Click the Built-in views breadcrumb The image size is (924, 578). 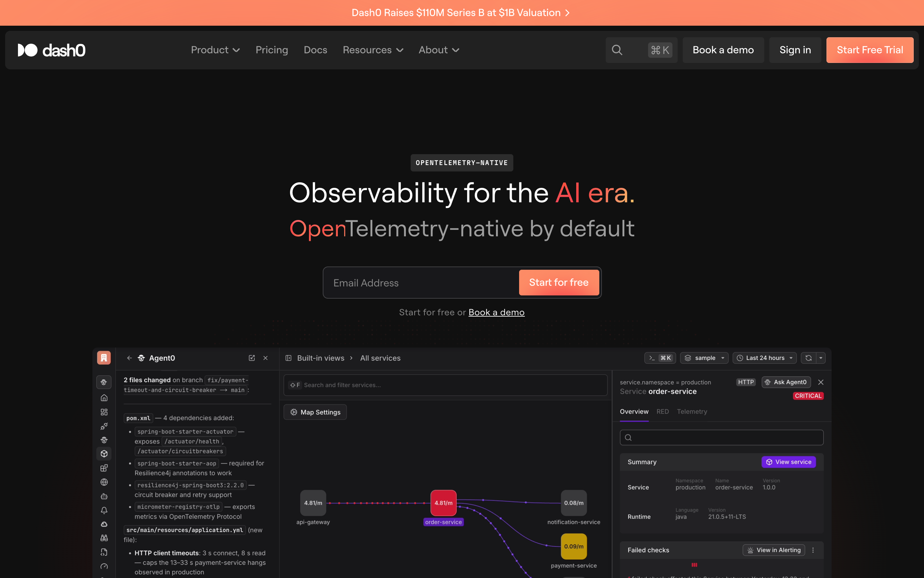pyautogui.click(x=320, y=358)
